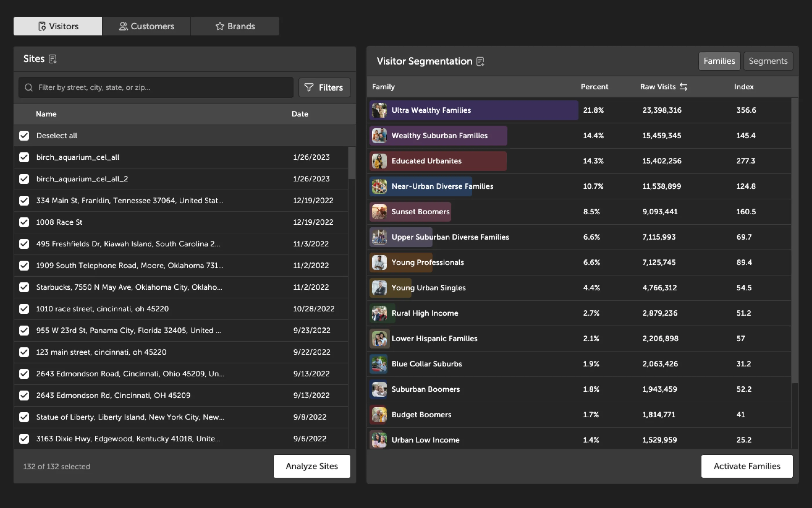
Task: Click the Visitor Segmentation export icon
Action: [481, 62]
